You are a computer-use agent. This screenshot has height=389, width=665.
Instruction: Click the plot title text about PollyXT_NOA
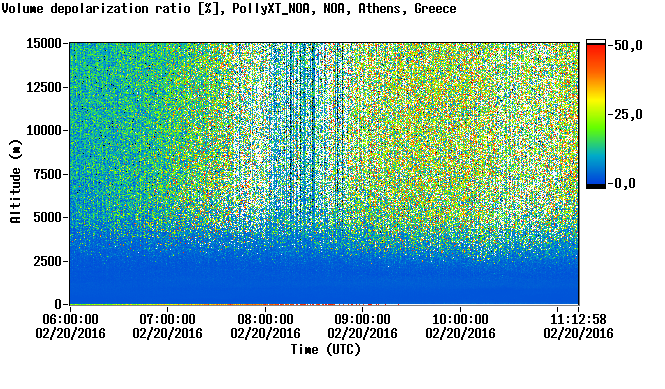pos(229,8)
